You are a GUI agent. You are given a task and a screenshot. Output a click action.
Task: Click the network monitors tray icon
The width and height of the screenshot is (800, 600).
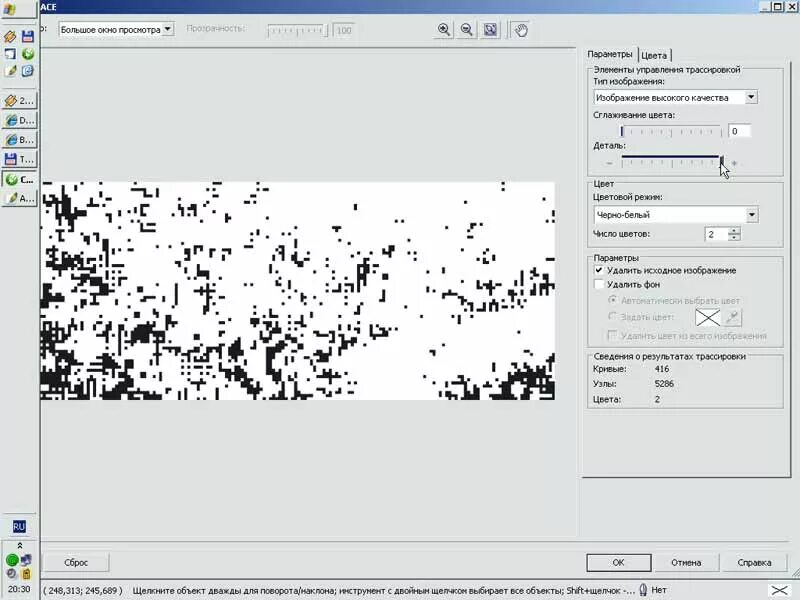point(26,560)
